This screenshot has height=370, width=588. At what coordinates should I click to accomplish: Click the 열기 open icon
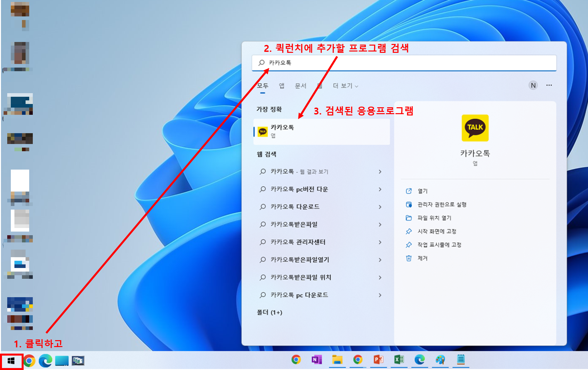point(409,191)
